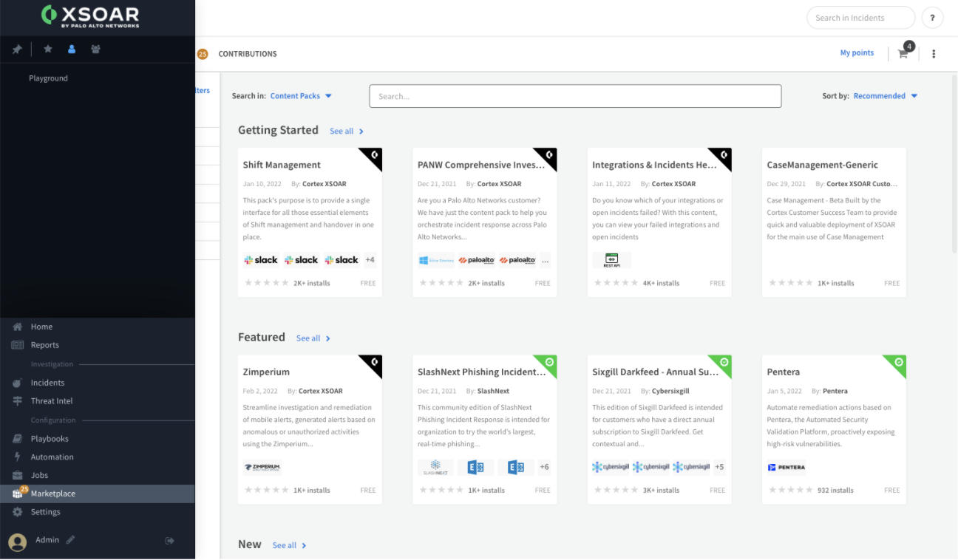Select the single user tab icon
Image resolution: width=958 pixels, height=560 pixels.
click(x=72, y=49)
